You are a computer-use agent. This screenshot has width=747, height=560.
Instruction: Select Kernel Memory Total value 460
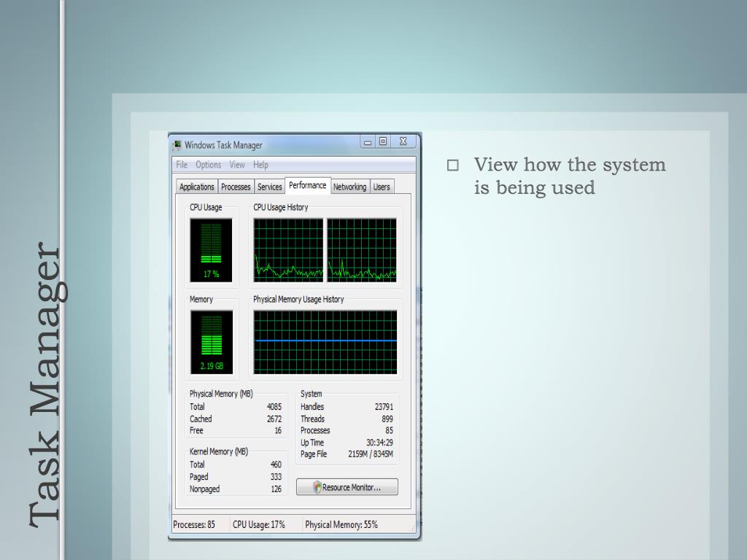pyautogui.click(x=276, y=464)
